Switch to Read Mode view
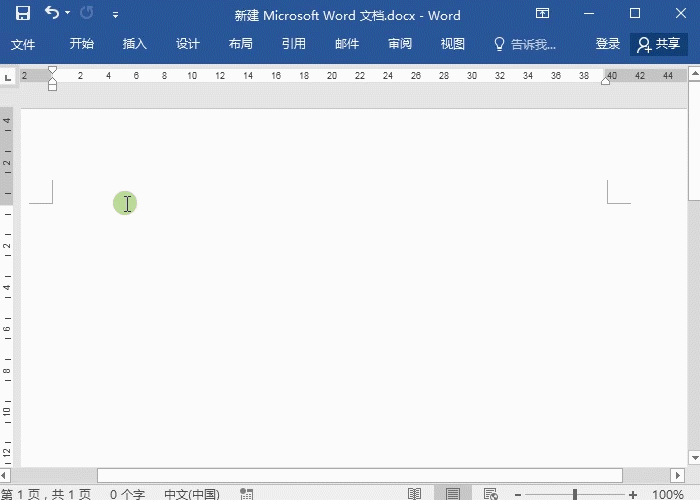 414,494
